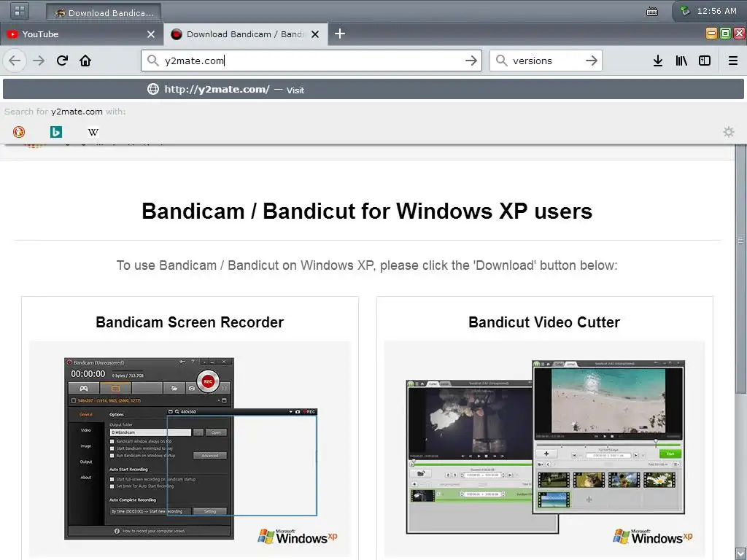The width and height of the screenshot is (747, 560).
Task: Open a new browser tab
Action: (340, 34)
